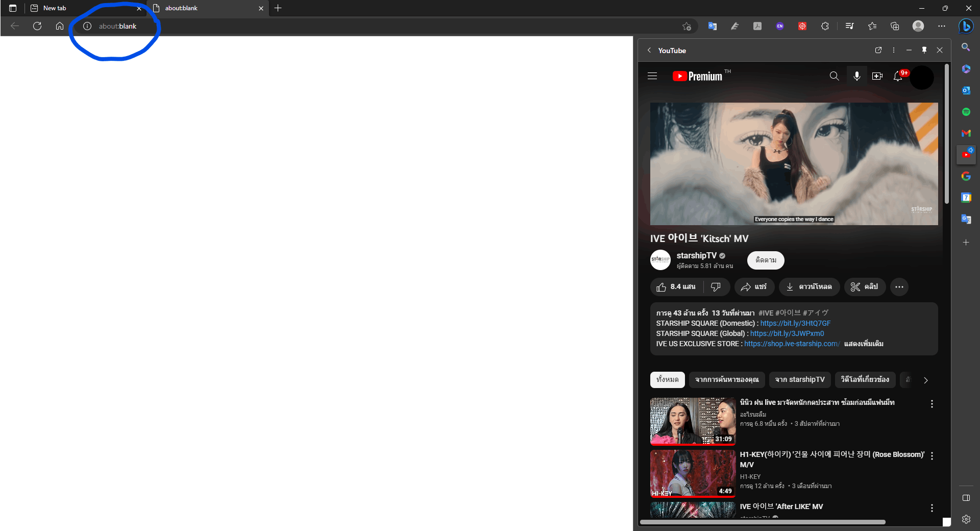Add this page to favorites
980x531 pixels.
coord(687,26)
